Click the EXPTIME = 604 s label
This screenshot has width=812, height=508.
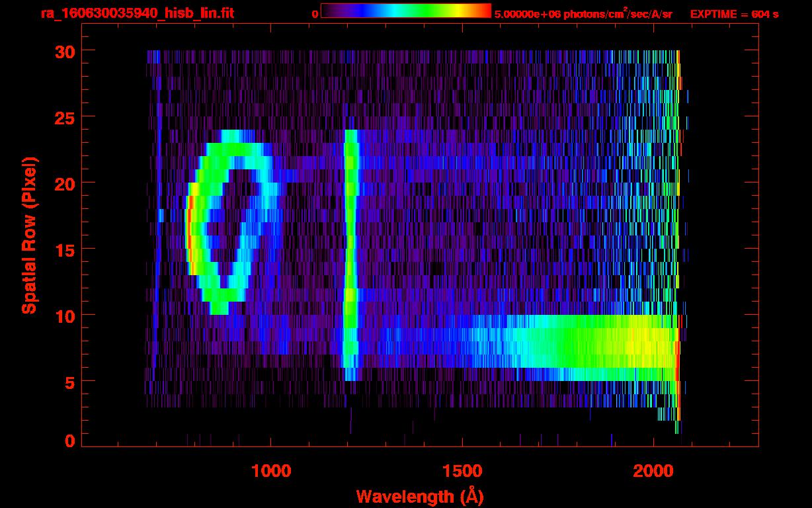[734, 14]
